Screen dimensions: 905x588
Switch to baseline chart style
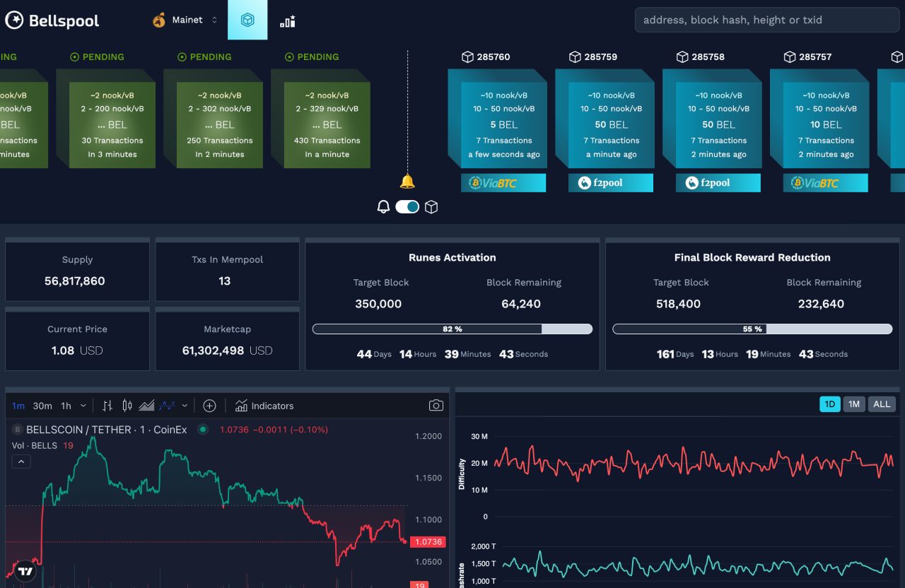point(167,406)
